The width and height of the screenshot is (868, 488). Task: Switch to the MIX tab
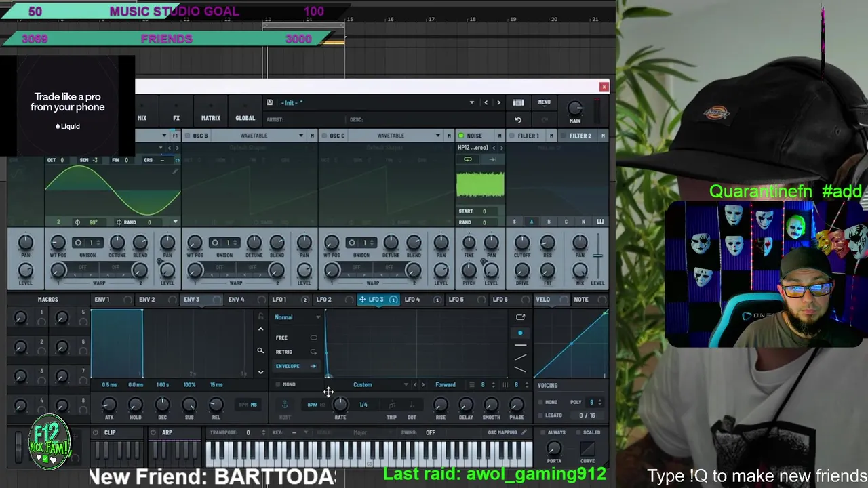pos(142,118)
